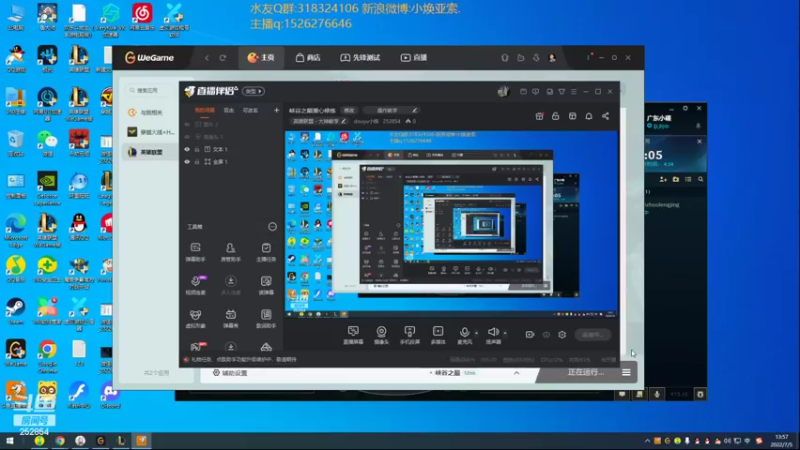The width and height of the screenshot is (800, 450).
Task: Open Chrome from the taskbar
Action: point(60,441)
